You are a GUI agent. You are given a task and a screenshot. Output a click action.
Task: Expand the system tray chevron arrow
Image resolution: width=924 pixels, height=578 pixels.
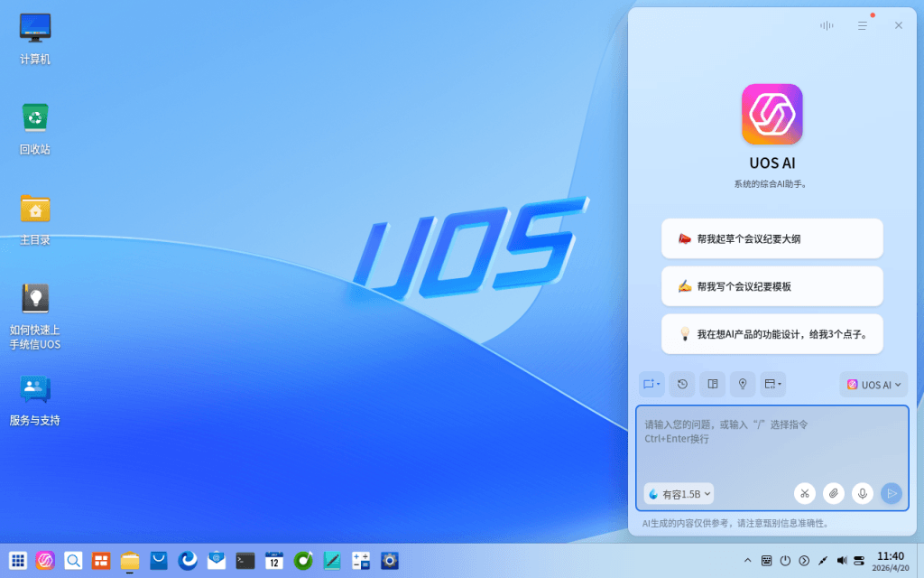pyautogui.click(x=748, y=560)
